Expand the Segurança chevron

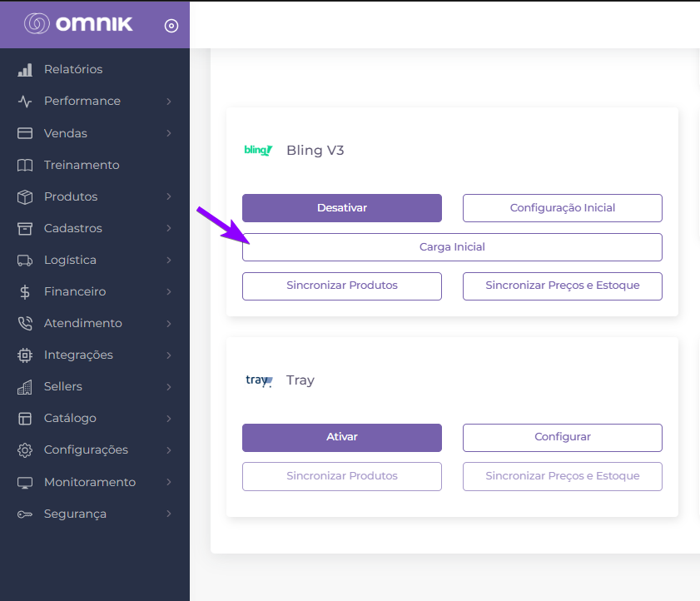click(x=169, y=514)
